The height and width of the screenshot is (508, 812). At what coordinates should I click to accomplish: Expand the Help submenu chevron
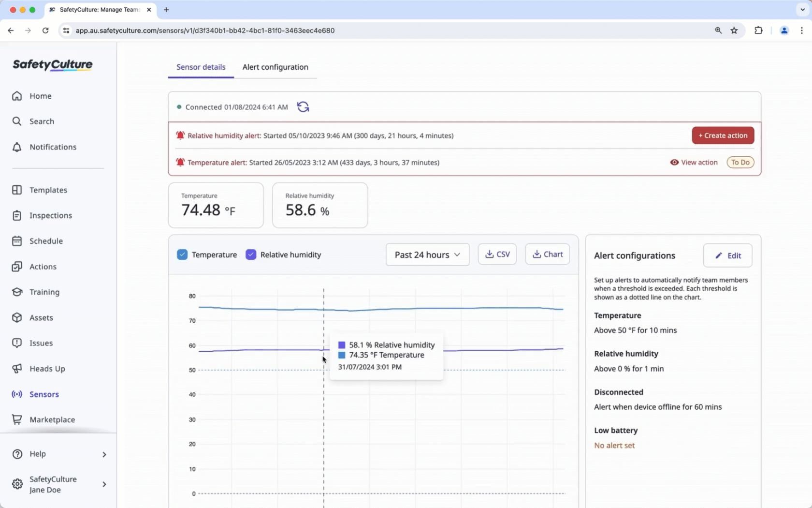(x=104, y=454)
